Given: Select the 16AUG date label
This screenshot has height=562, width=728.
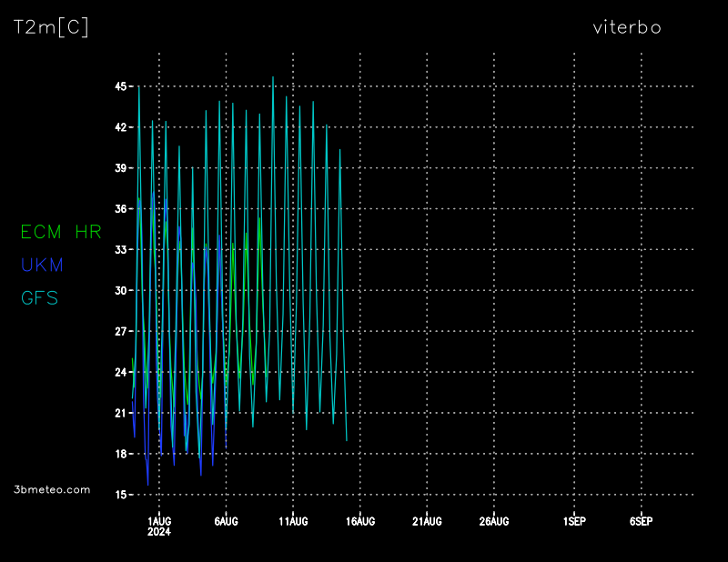Looking at the screenshot, I should click(x=359, y=521).
